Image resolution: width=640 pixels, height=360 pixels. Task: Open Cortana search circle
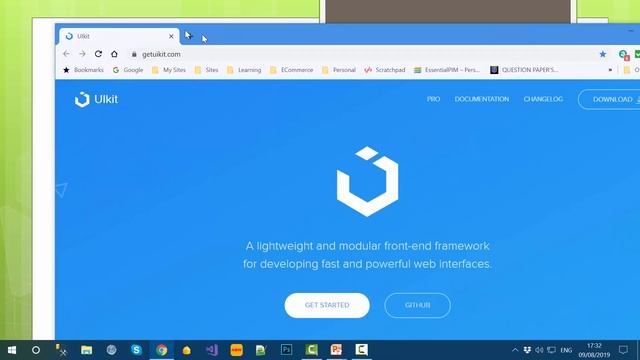(36, 350)
